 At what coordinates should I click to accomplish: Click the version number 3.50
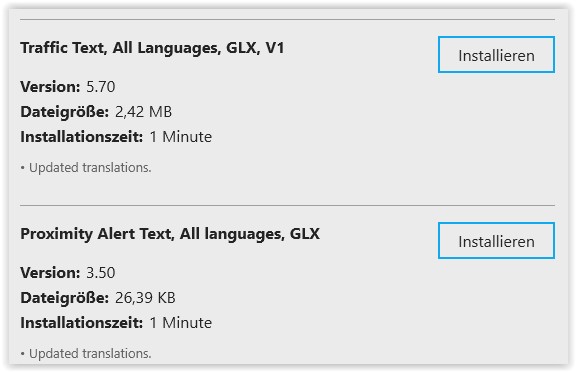101,273
